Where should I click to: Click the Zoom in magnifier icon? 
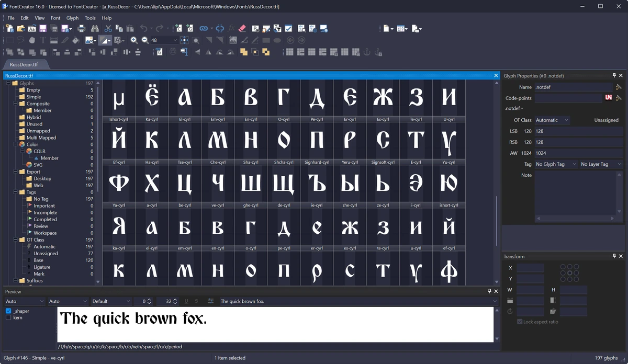(134, 40)
